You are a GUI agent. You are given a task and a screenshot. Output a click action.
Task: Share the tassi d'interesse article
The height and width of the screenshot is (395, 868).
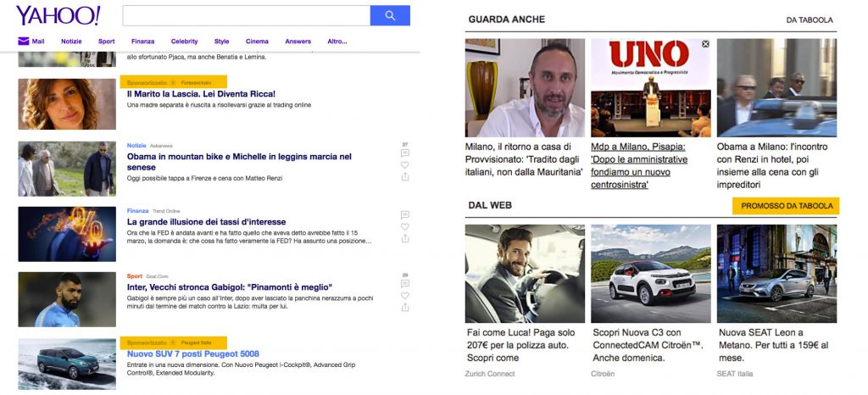click(x=405, y=238)
